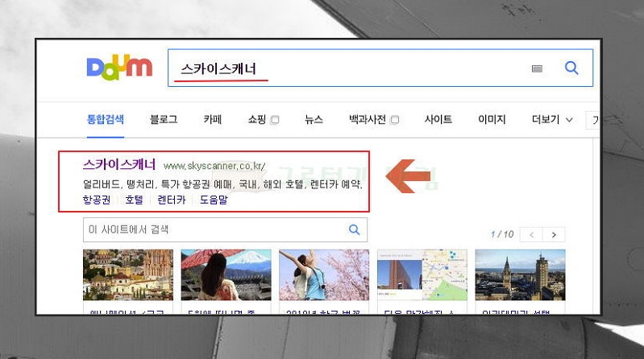
Task: Click the blue magnifier search button
Action: coord(571,68)
